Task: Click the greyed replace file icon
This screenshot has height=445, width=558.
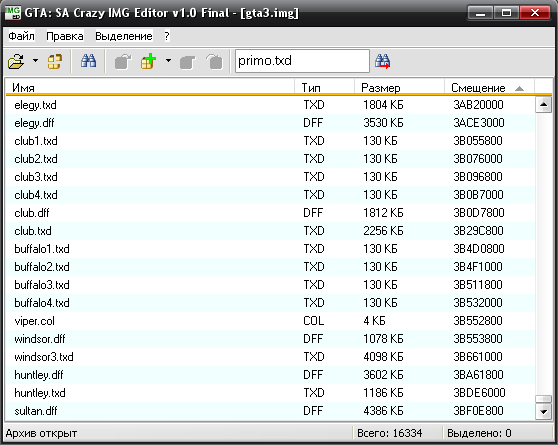Action: pos(188,62)
